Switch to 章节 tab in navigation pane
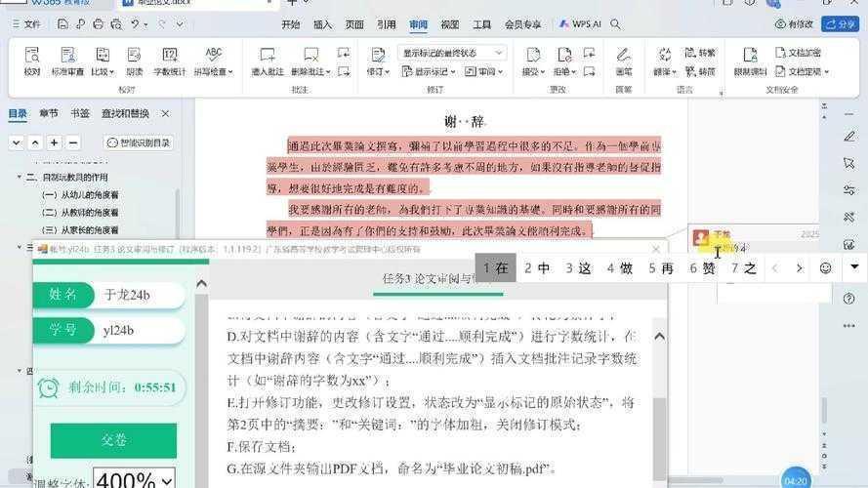868x488 pixels. coord(49,113)
